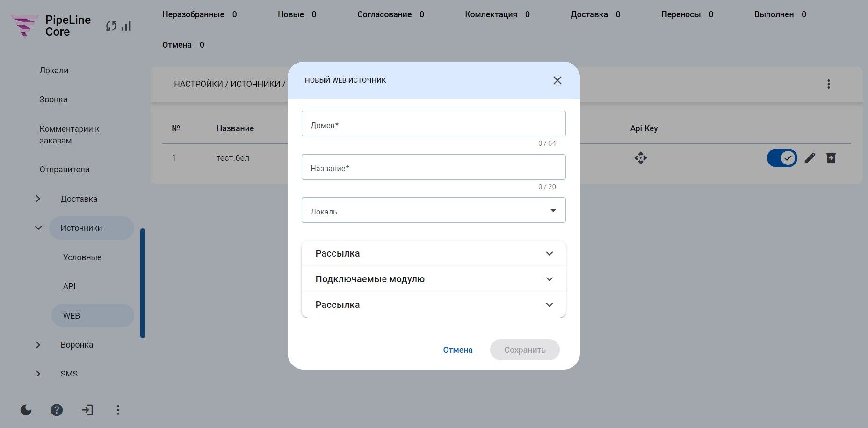Click the Api Key move icon
Image resolution: width=868 pixels, height=428 pixels.
pyautogui.click(x=640, y=158)
